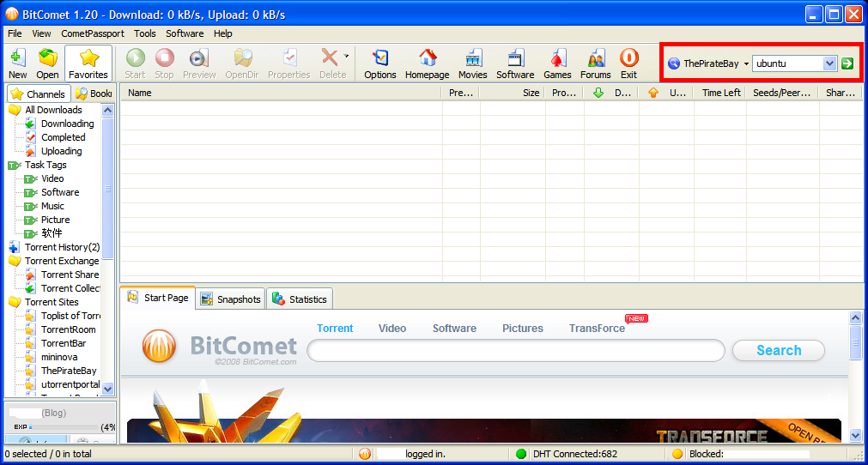Select All Downloads in the tree
This screenshot has height=465, width=868.
click(54, 110)
